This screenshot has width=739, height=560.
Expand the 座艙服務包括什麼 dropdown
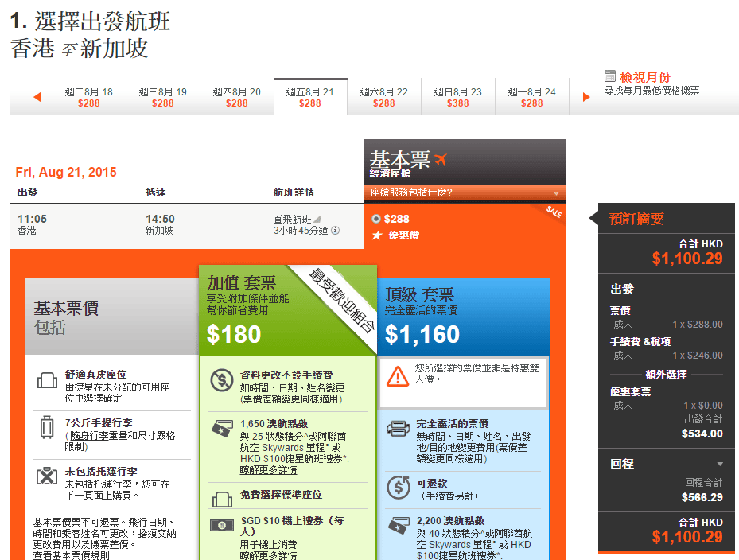(555, 193)
